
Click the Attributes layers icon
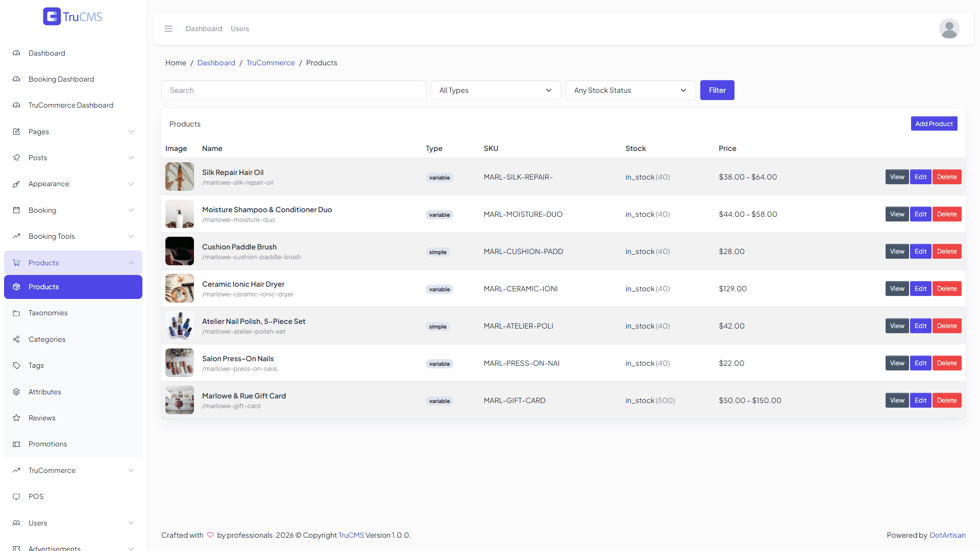pyautogui.click(x=16, y=392)
